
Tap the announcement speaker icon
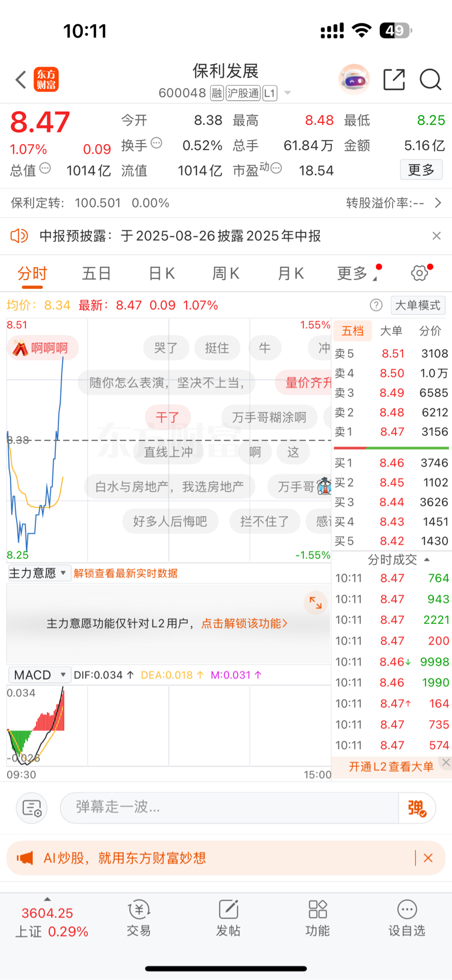click(19, 236)
